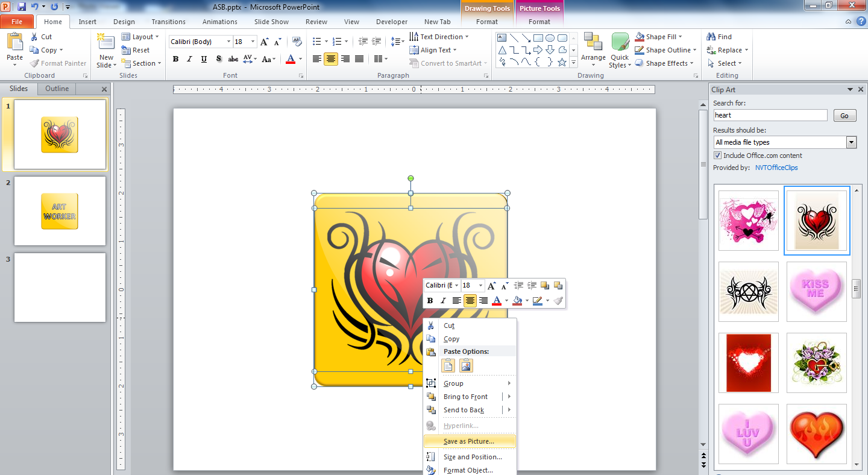Switch to the Outline pane tab
Image resolution: width=868 pixels, height=475 pixels.
point(57,89)
